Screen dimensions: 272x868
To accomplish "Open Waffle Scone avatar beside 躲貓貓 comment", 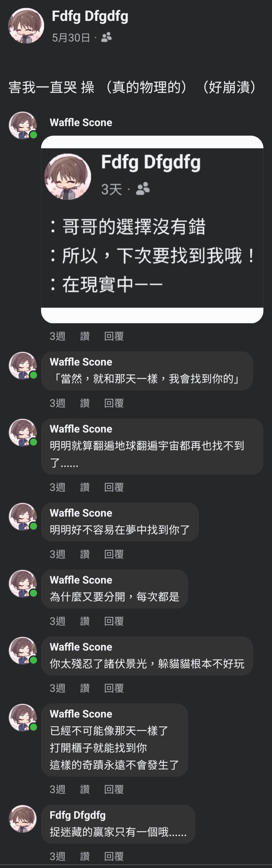I will [23, 650].
